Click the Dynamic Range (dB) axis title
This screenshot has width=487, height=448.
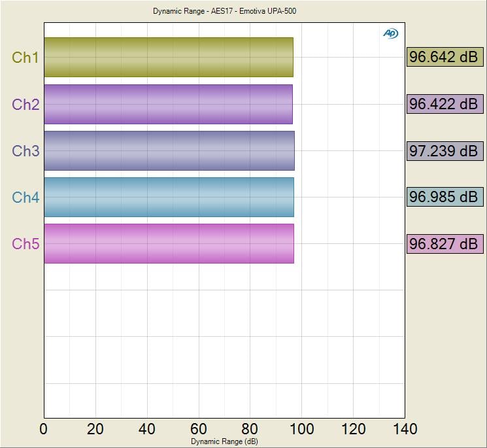tap(224, 441)
